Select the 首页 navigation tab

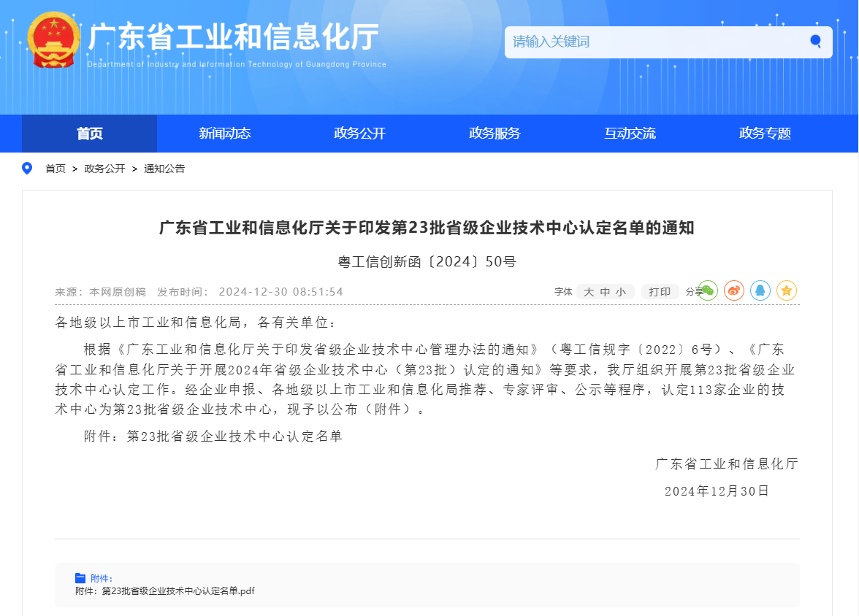pyautogui.click(x=89, y=134)
